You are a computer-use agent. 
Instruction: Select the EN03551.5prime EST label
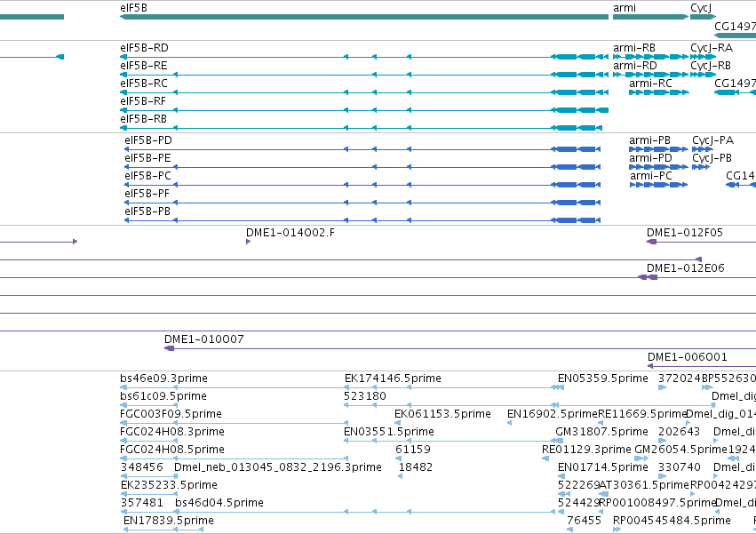[x=389, y=432]
